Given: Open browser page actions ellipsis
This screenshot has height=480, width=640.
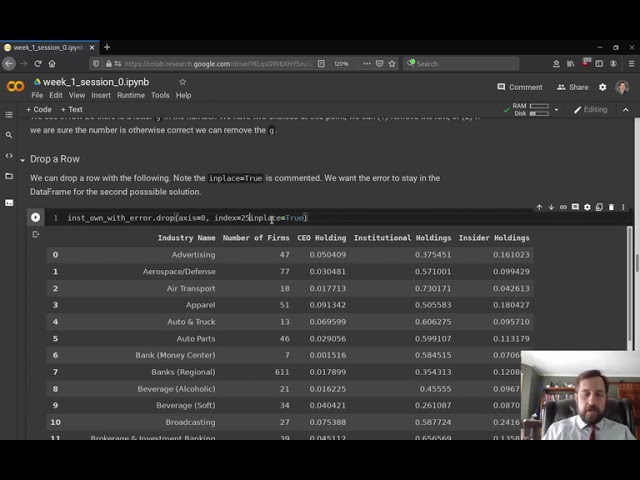Looking at the screenshot, I should [x=367, y=64].
